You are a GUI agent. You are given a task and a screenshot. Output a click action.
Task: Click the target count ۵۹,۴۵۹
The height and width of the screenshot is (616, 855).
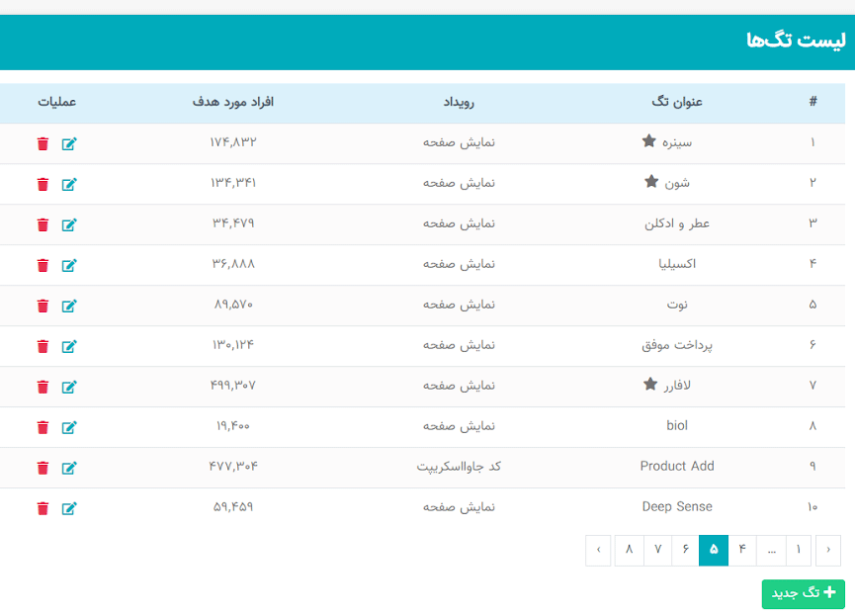click(x=233, y=507)
